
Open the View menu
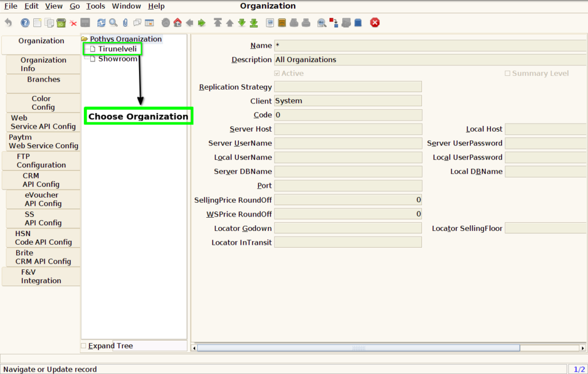[53, 6]
